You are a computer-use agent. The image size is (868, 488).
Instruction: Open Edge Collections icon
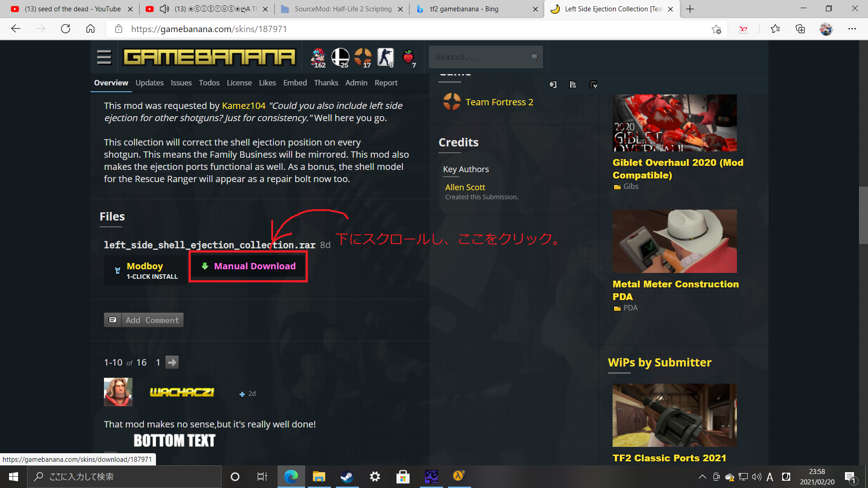click(800, 29)
